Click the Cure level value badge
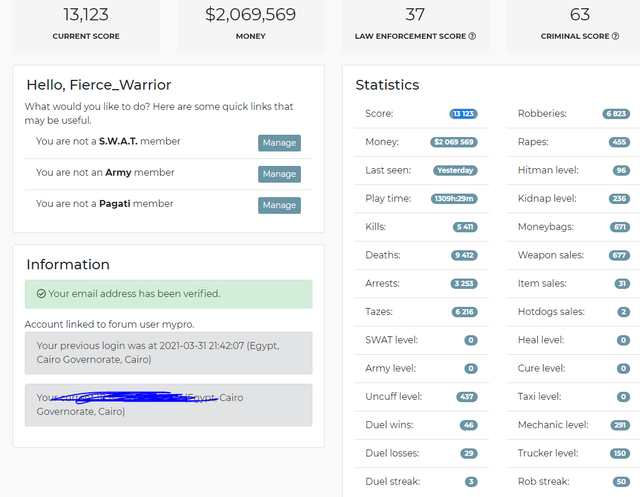640x497 pixels. 623,368
